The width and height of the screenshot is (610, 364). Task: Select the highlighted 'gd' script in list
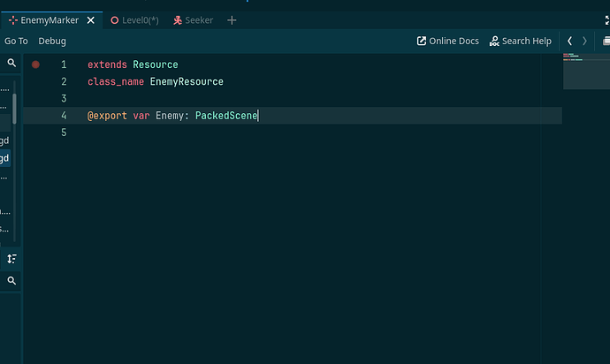click(x=4, y=158)
